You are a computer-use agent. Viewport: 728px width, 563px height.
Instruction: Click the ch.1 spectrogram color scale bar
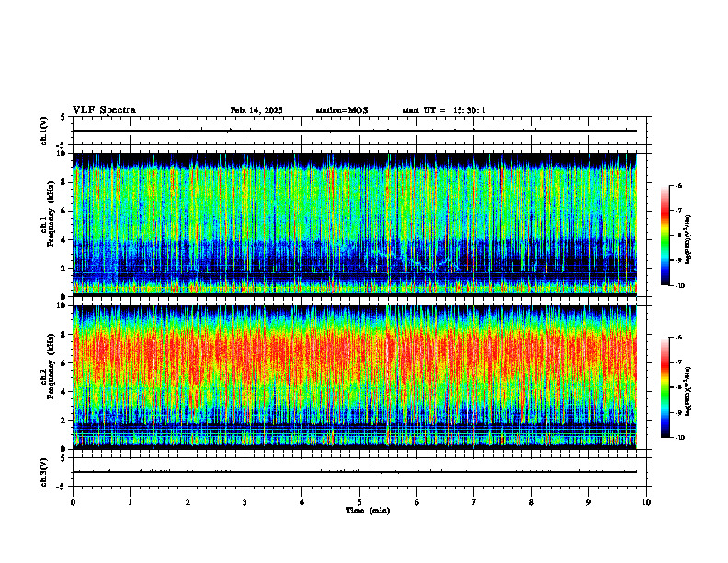(x=665, y=236)
